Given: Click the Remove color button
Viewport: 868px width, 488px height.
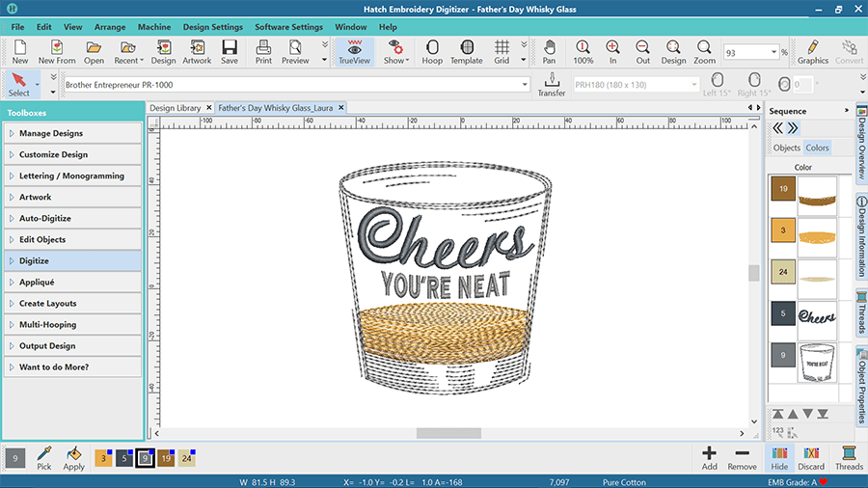Looking at the screenshot, I should [742, 457].
